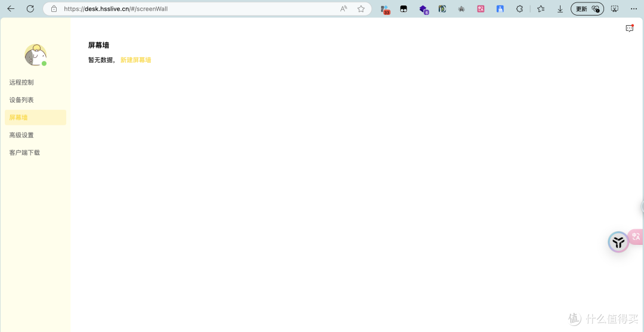This screenshot has width=644, height=332.
Task: Select the 屏幕墙 sidebar item
Action: 35,118
